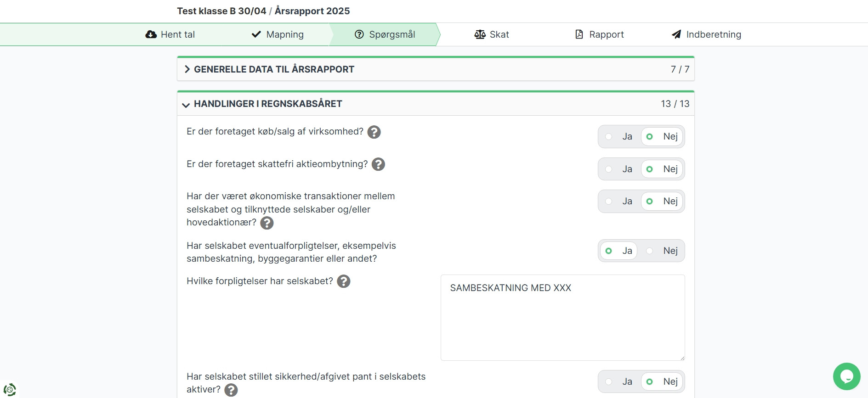Click the checkmark icon beside Mapping
Image resolution: width=868 pixels, height=398 pixels.
pyautogui.click(x=256, y=34)
